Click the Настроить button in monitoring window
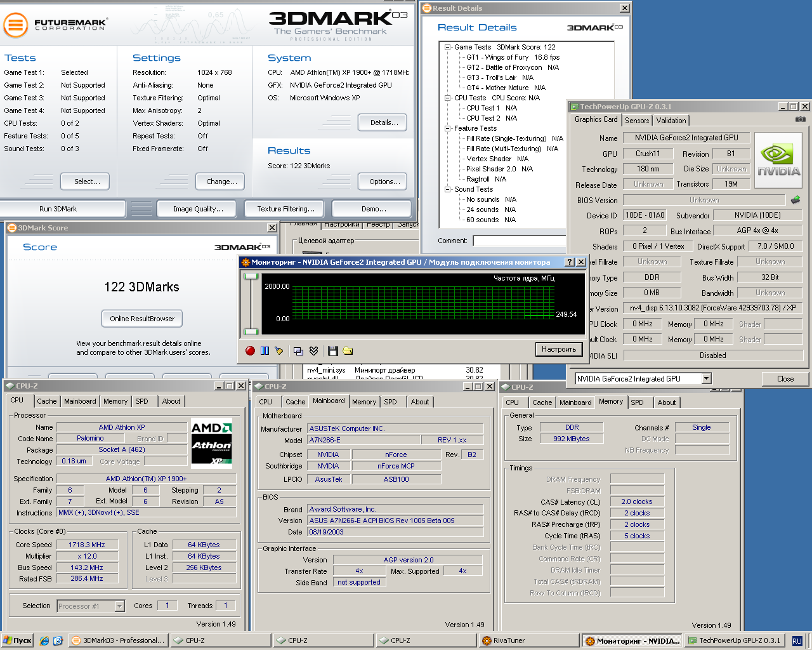The width and height of the screenshot is (812, 650). (559, 349)
